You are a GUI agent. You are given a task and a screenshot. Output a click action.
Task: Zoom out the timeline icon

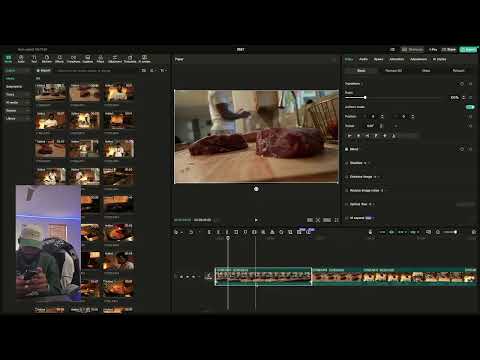438,232
